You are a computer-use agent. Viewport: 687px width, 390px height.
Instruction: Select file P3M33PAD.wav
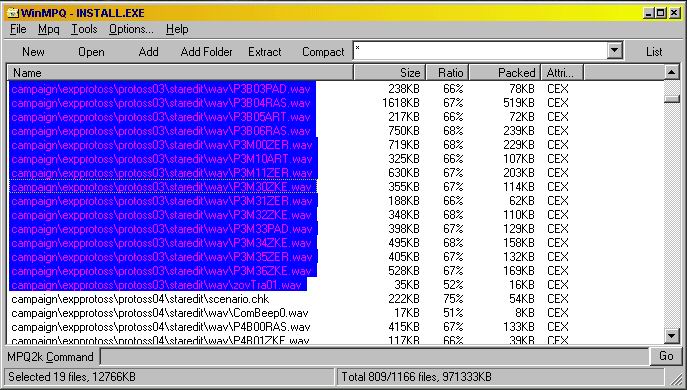[163, 229]
